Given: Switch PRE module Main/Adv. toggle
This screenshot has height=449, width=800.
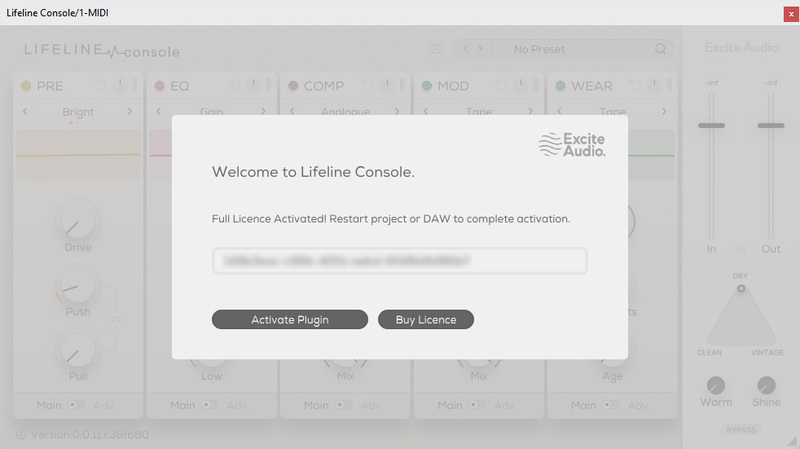Looking at the screenshot, I should (77, 405).
